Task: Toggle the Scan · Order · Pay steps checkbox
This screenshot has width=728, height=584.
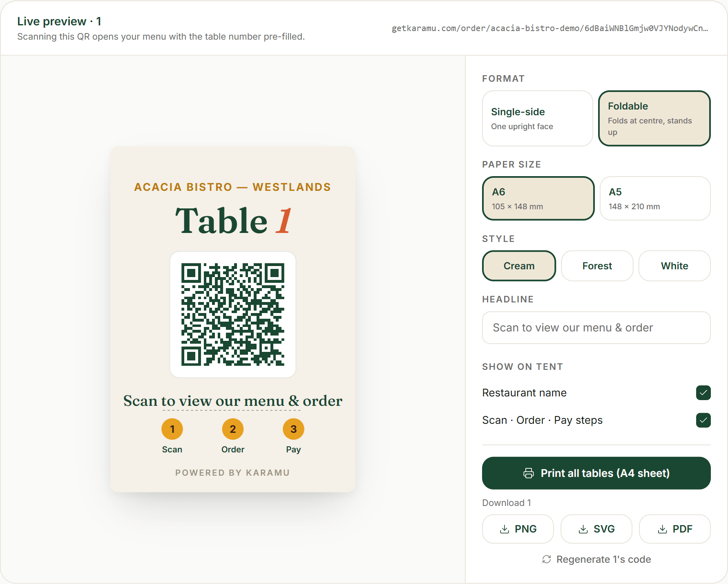Action: click(703, 420)
